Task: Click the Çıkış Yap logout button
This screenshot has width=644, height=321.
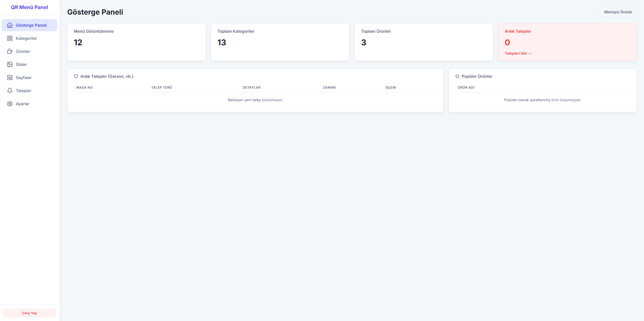Action: [29, 313]
